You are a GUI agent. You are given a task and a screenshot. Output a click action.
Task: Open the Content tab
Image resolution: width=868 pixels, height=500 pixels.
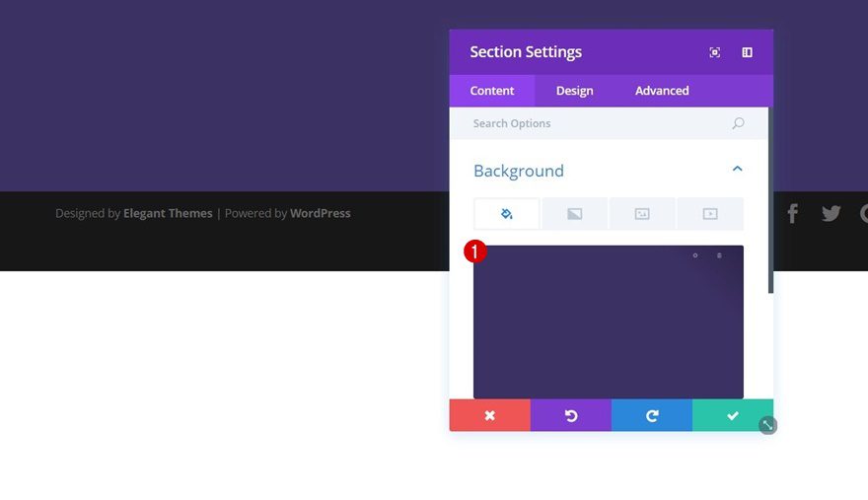[492, 91]
